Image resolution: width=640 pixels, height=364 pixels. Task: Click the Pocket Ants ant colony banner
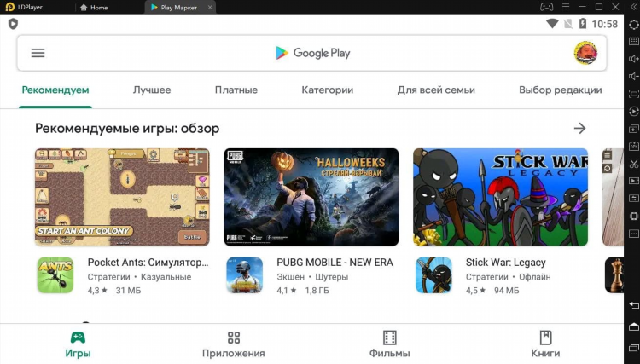click(x=122, y=197)
